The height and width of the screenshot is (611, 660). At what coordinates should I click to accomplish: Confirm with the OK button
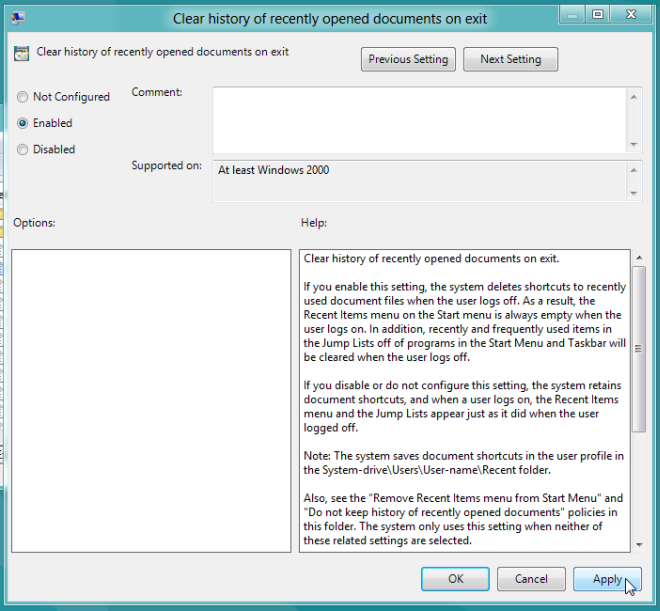[x=455, y=579]
